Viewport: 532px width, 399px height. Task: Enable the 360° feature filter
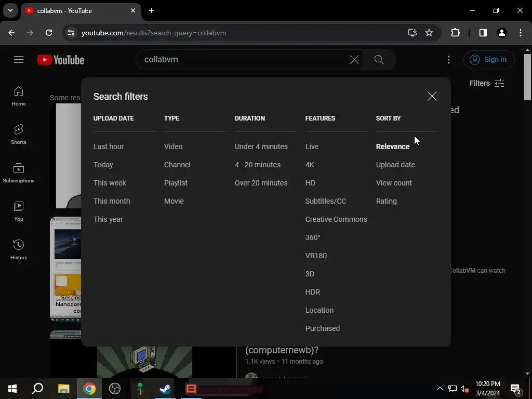coord(312,237)
